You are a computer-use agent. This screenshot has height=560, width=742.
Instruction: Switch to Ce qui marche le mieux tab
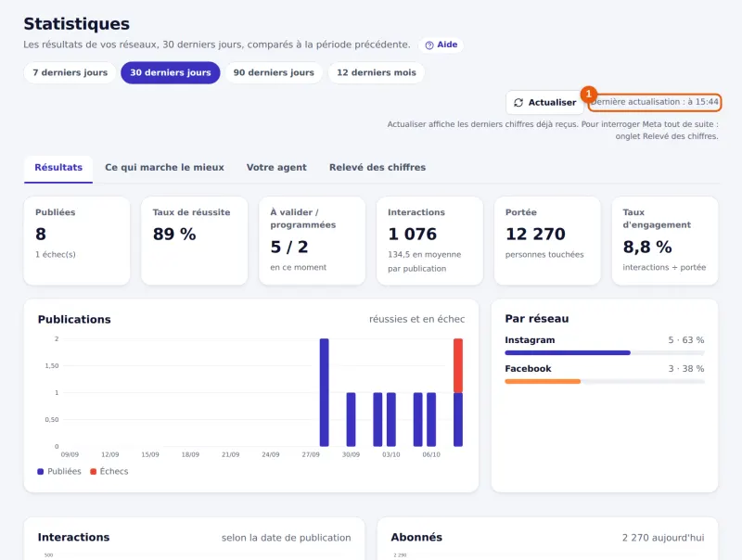165,168
